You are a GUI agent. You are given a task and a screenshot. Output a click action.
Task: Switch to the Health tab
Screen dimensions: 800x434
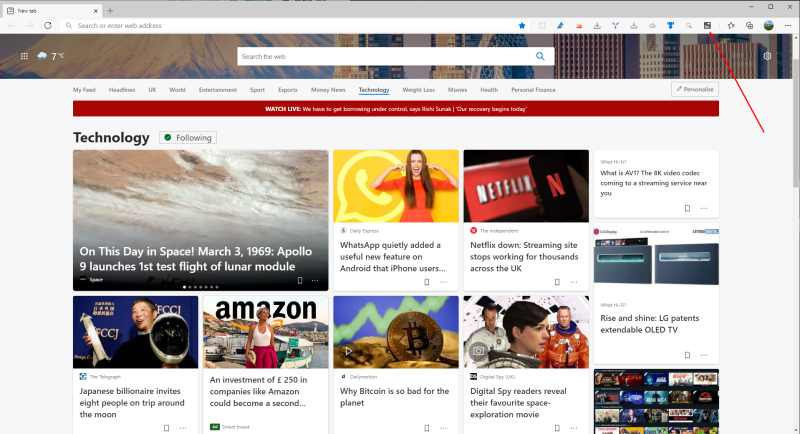tap(489, 90)
